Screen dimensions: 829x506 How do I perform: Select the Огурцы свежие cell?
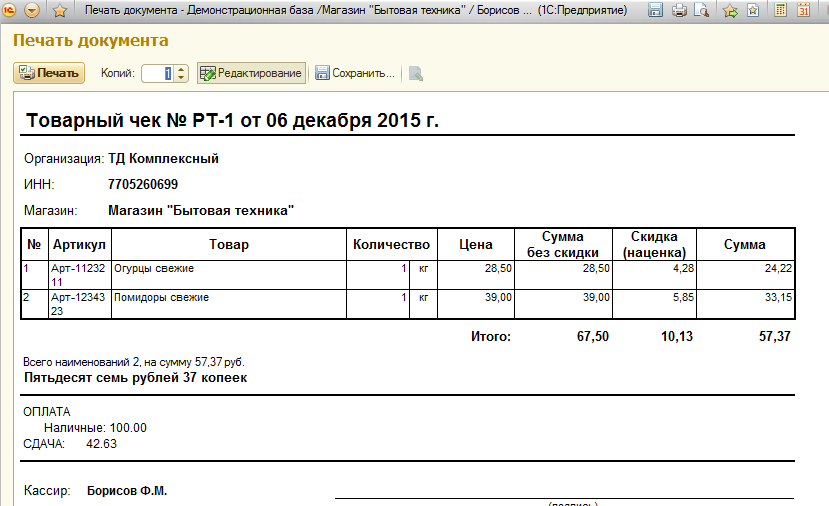point(229,275)
